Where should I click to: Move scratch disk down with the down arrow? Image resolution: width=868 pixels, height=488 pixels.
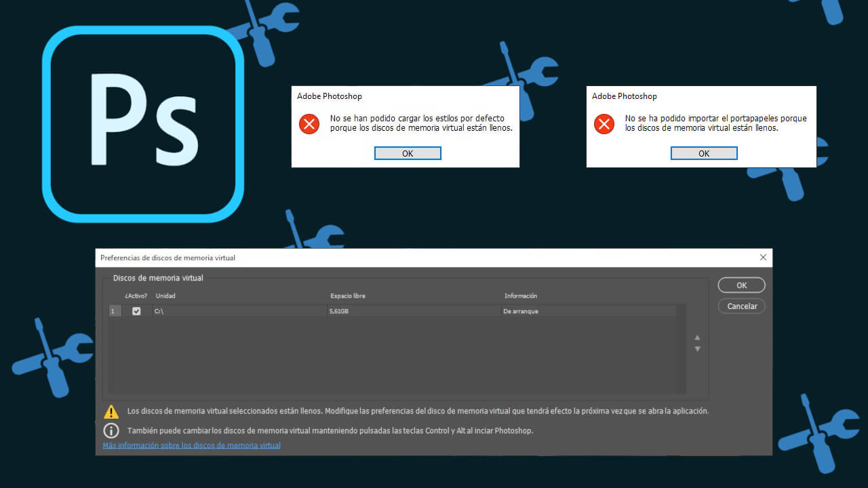click(697, 349)
